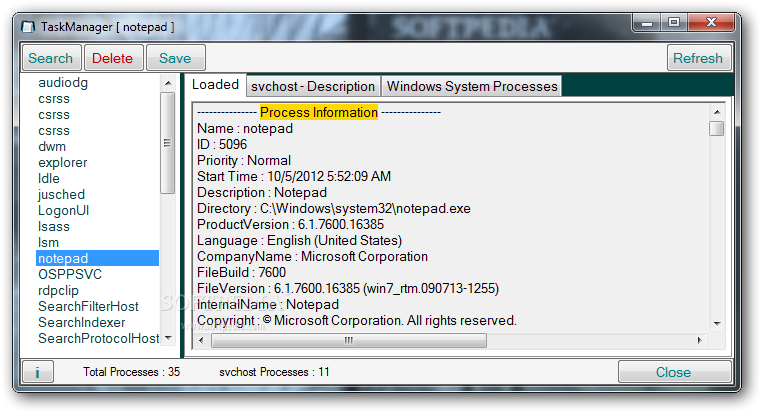
Task: Select audiodg in the process list
Action: [63, 83]
